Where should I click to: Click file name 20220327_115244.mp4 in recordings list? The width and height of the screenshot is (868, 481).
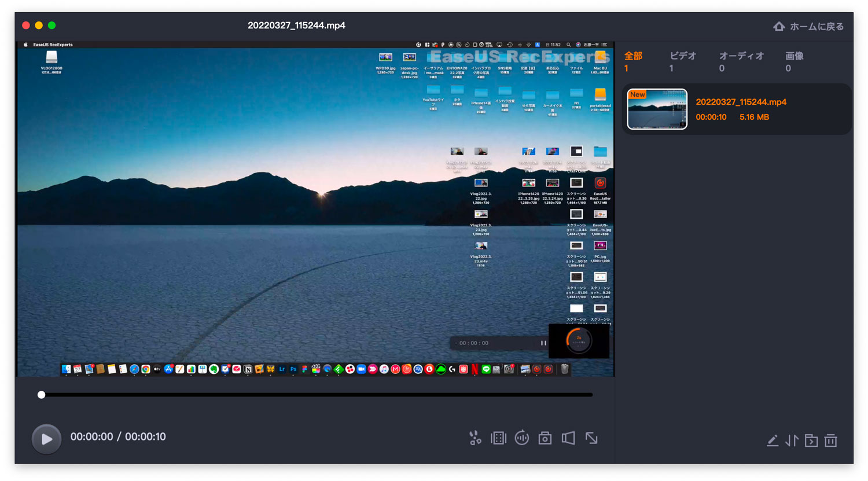tap(741, 102)
